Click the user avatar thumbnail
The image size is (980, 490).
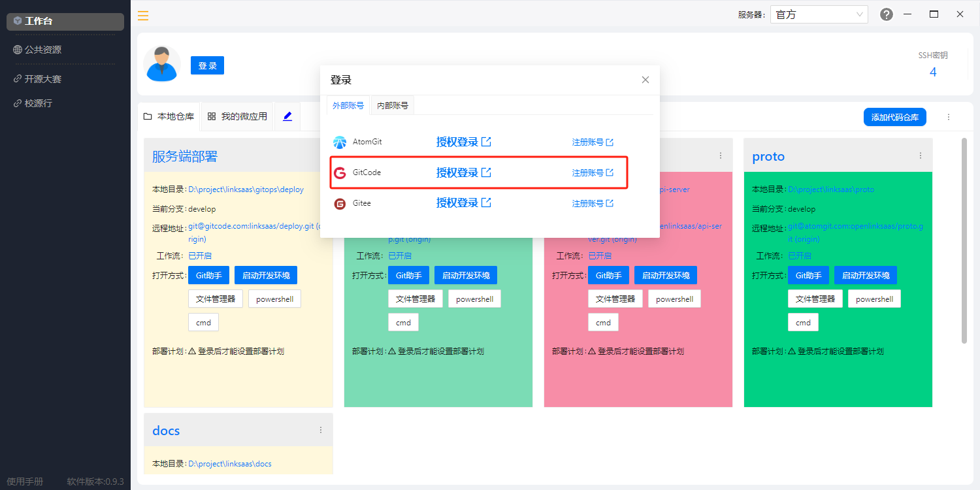[x=161, y=63]
